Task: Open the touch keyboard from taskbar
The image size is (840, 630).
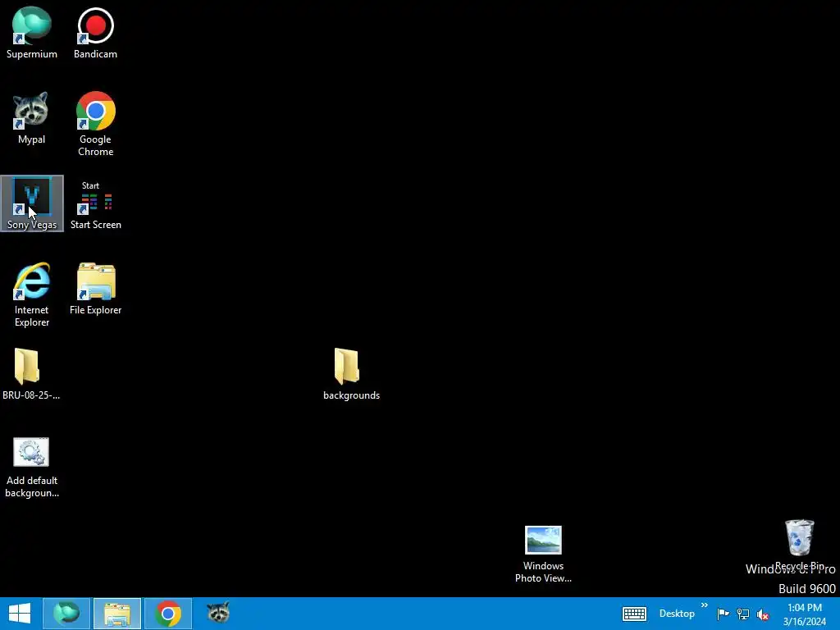Action: pyautogui.click(x=634, y=614)
